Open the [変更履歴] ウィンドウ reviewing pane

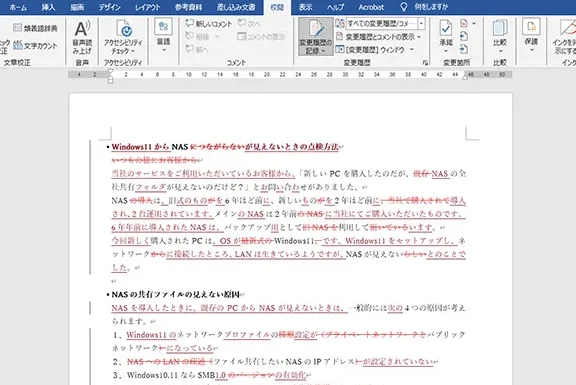(x=370, y=49)
